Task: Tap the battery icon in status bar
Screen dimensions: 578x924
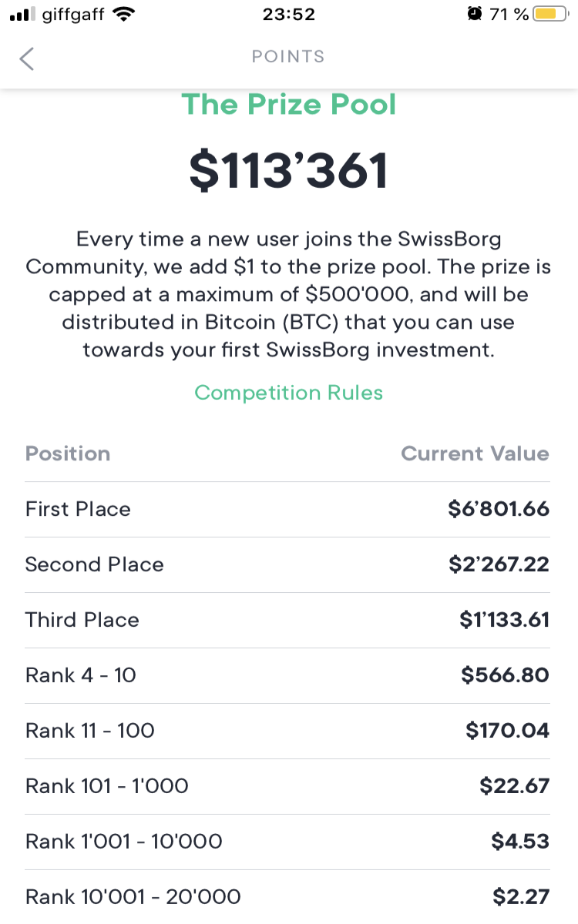Action: click(x=550, y=14)
